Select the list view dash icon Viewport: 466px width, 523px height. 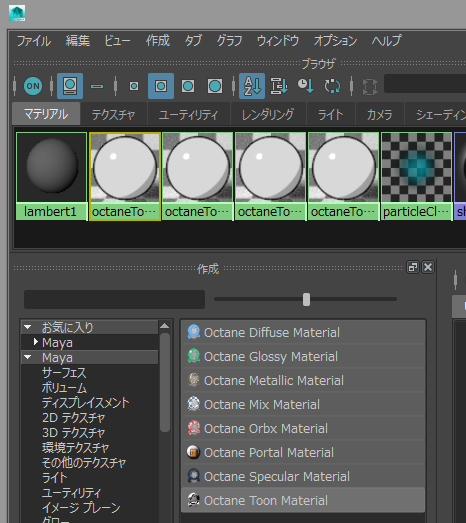click(x=97, y=86)
